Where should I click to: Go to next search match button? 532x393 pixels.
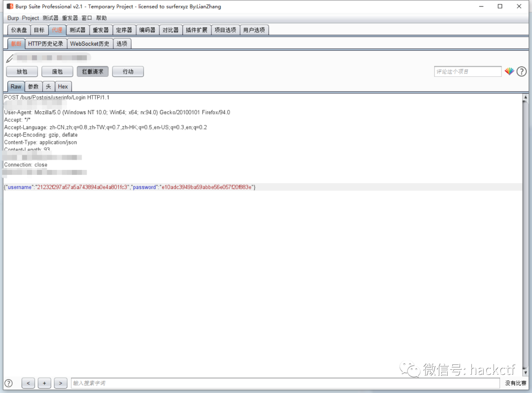point(61,383)
